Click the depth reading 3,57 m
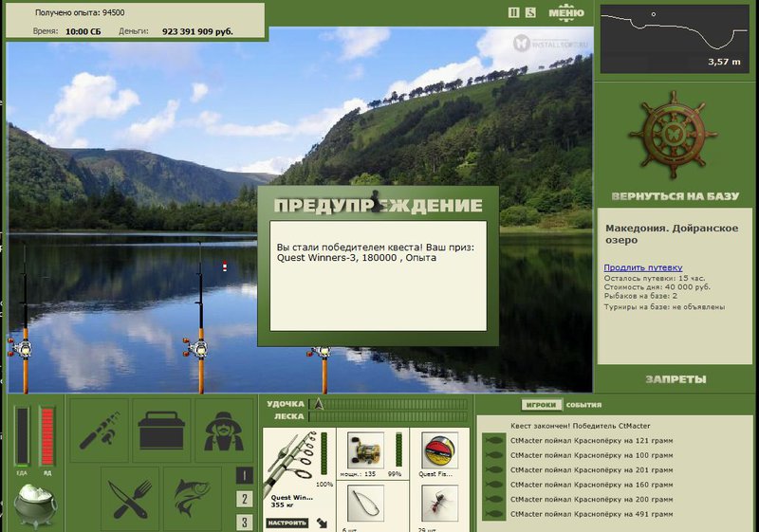The image size is (759, 532). click(x=724, y=62)
